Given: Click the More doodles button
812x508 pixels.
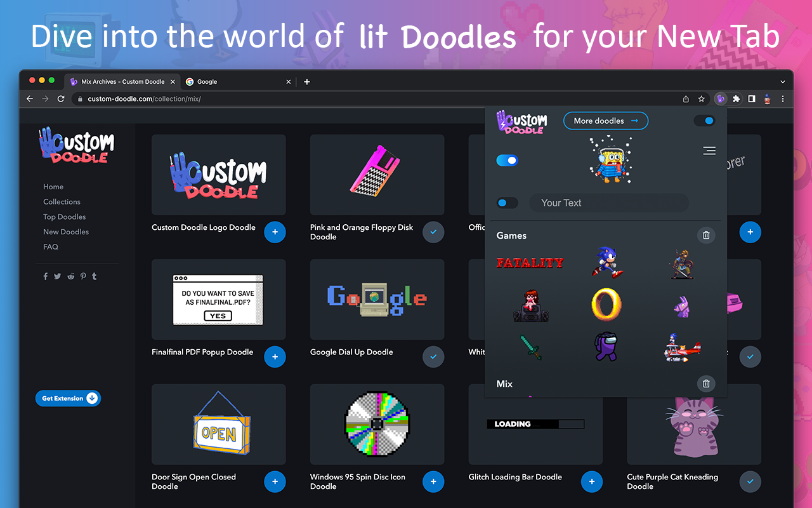Looking at the screenshot, I should pyautogui.click(x=606, y=121).
